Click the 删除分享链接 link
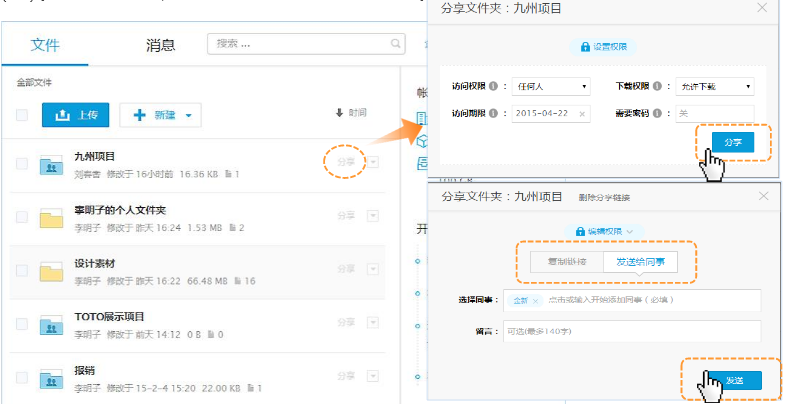This screenshot has width=788, height=404. [x=604, y=198]
